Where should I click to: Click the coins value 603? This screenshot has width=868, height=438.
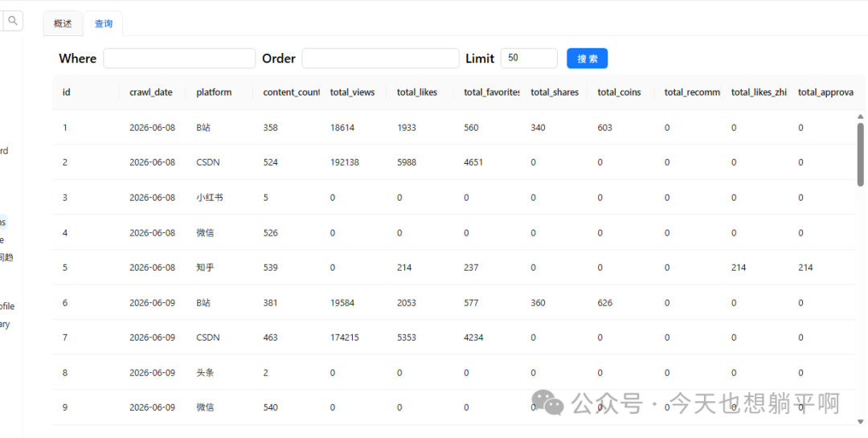pos(605,128)
